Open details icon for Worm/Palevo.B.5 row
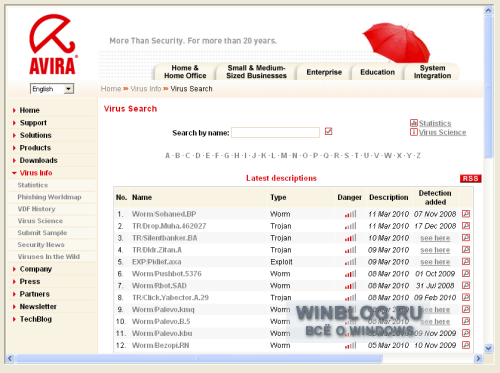 click(466, 321)
